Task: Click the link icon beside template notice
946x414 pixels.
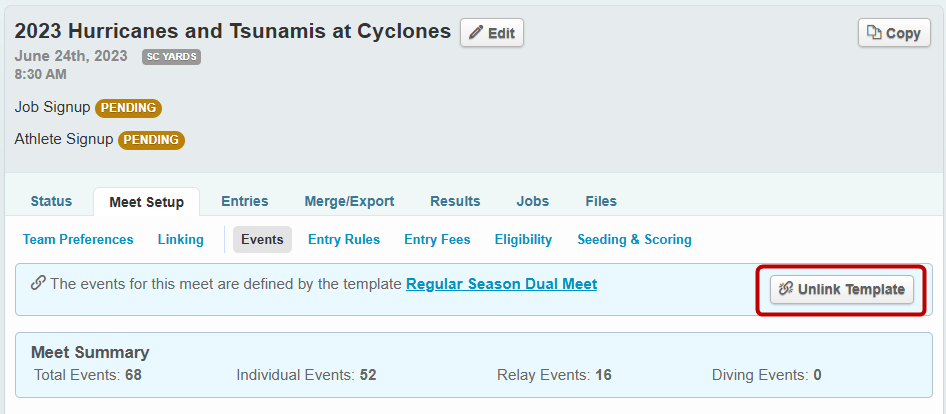Action: 38,283
